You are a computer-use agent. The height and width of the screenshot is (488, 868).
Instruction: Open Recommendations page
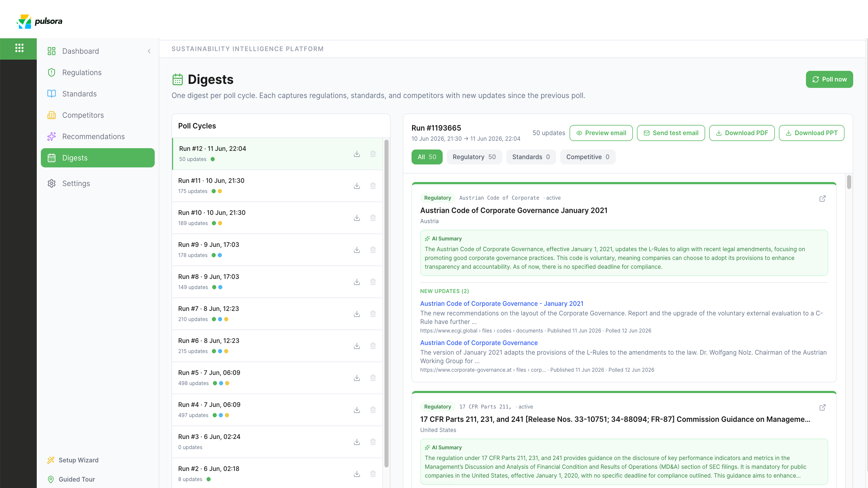[98, 136]
